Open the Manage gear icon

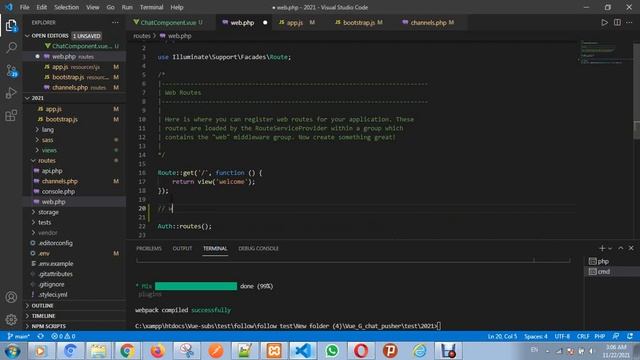click(11, 319)
